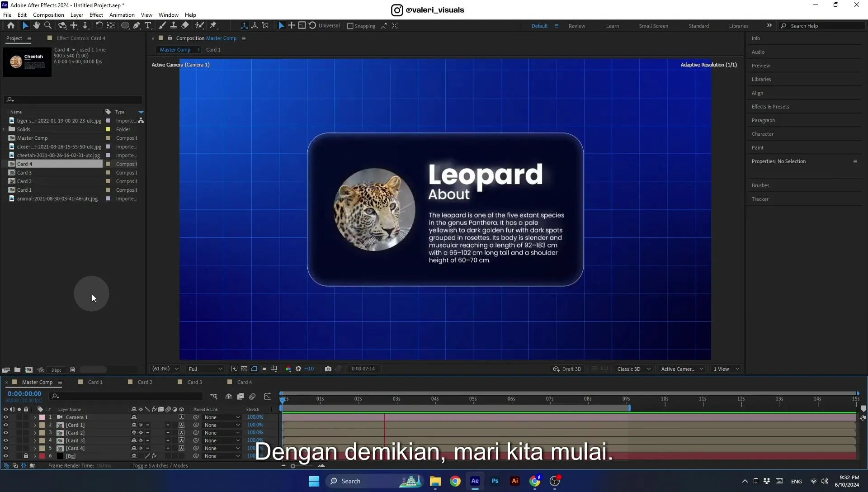Screen dimensions: 868x492
Task: Open the Composition menu
Action: [48, 15]
